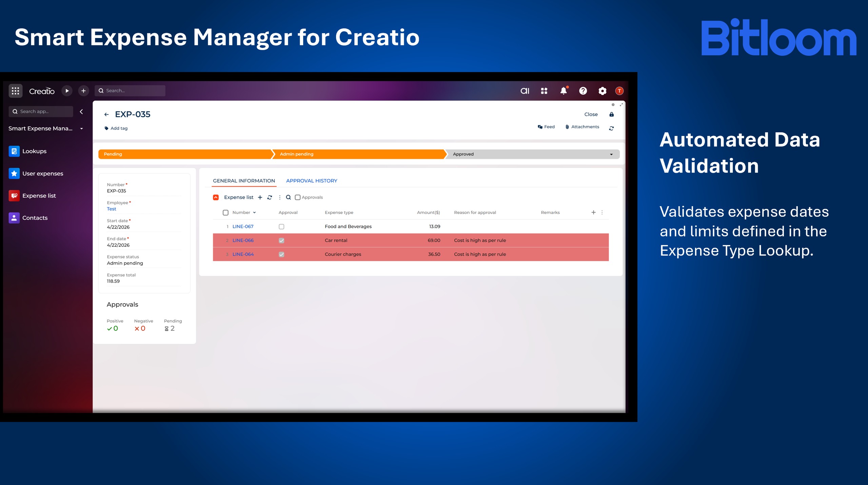The image size is (868, 485).
Task: Open system settings gear icon
Action: (602, 91)
